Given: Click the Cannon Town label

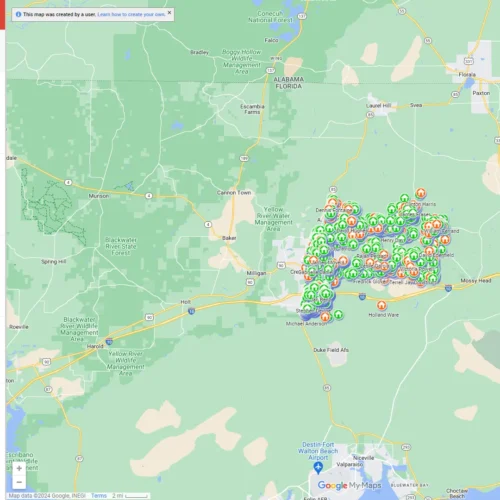Looking at the screenshot, I should tap(234, 193).
